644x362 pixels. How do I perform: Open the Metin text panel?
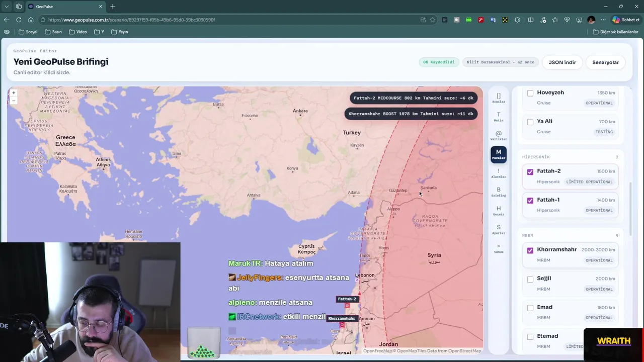[499, 117]
